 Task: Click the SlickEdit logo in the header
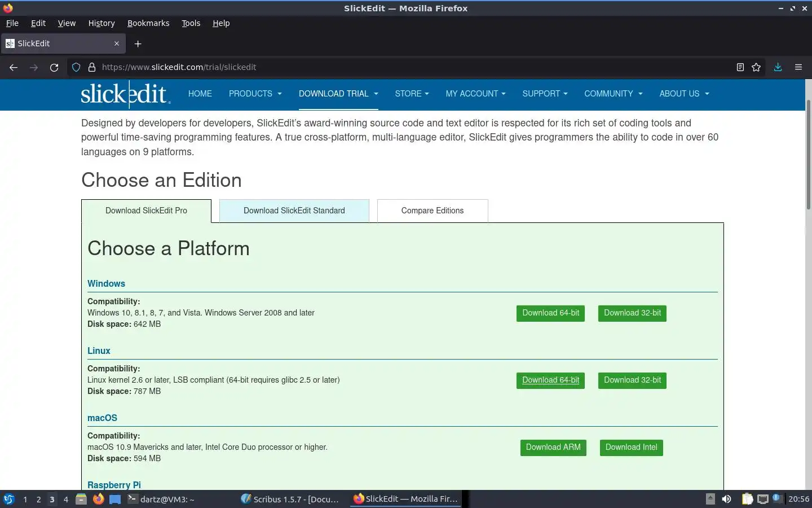pos(125,94)
